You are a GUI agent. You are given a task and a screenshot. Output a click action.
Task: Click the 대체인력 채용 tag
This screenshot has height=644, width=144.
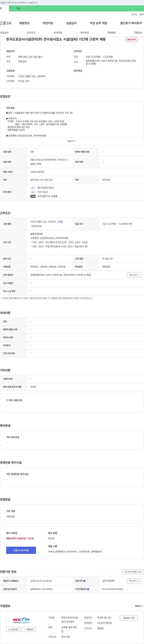[36, 226]
